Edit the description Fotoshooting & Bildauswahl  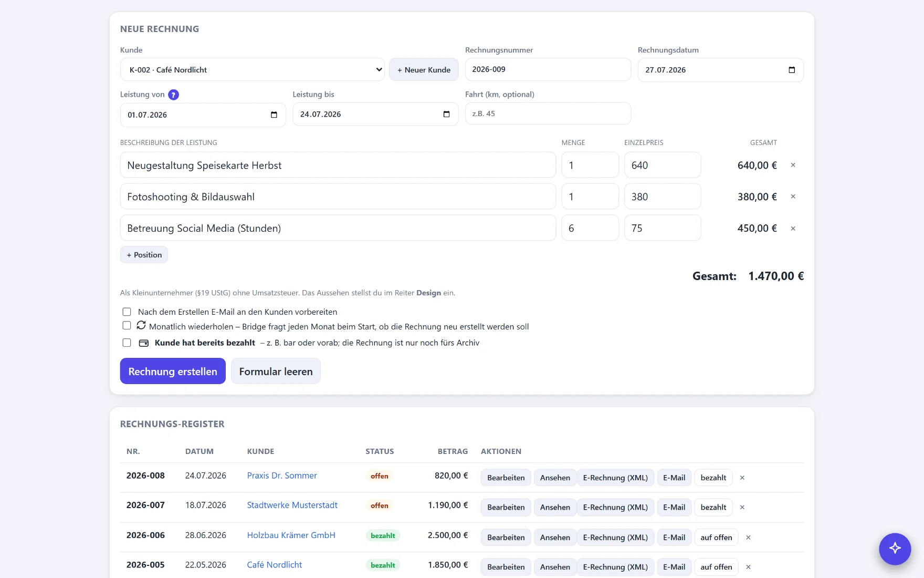[x=338, y=197]
